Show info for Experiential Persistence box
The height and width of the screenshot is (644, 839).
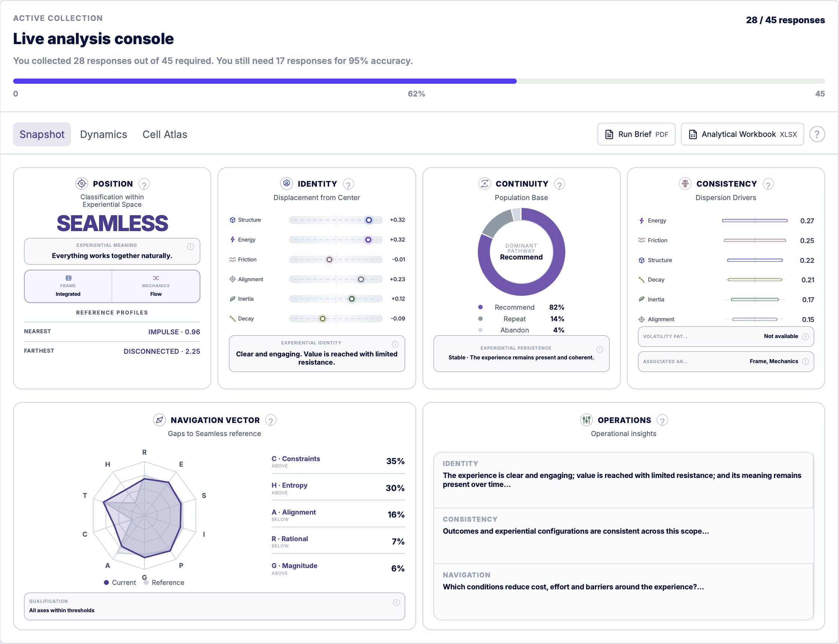click(599, 349)
